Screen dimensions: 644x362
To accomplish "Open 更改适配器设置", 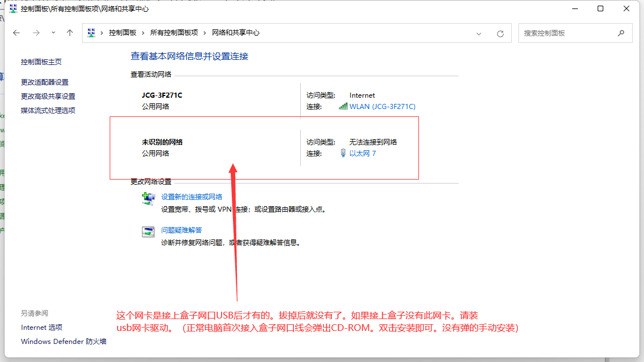I will click(45, 81).
